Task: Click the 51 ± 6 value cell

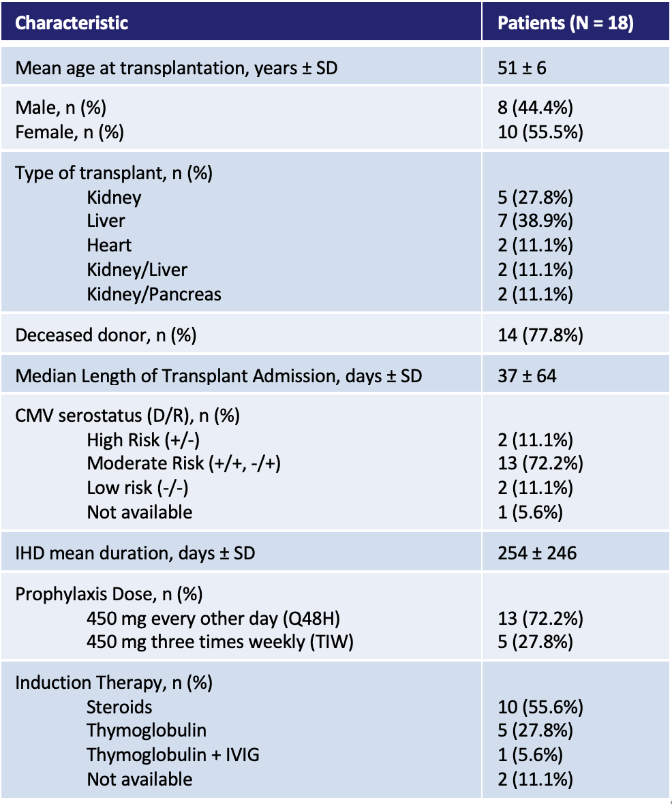Action: click(522, 68)
